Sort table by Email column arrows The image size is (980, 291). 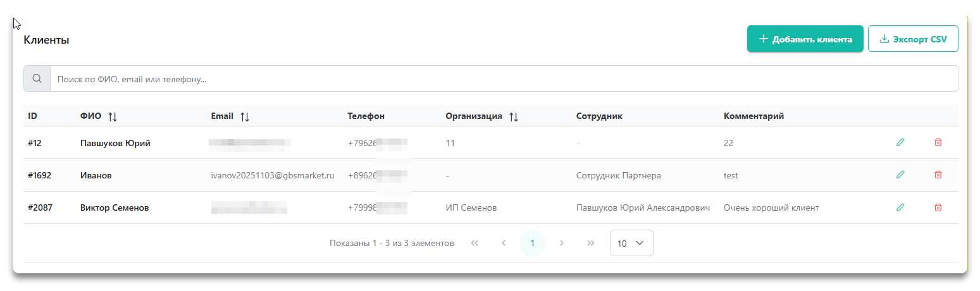[245, 116]
